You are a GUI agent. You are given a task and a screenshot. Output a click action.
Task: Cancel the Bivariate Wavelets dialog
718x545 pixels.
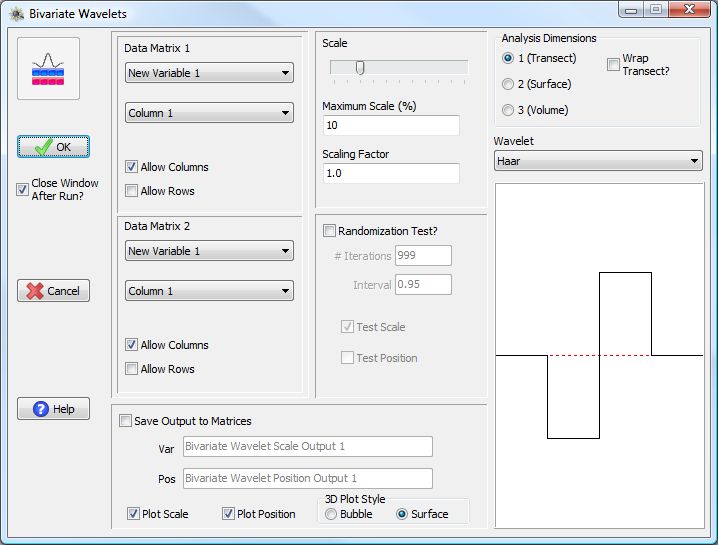pos(54,291)
